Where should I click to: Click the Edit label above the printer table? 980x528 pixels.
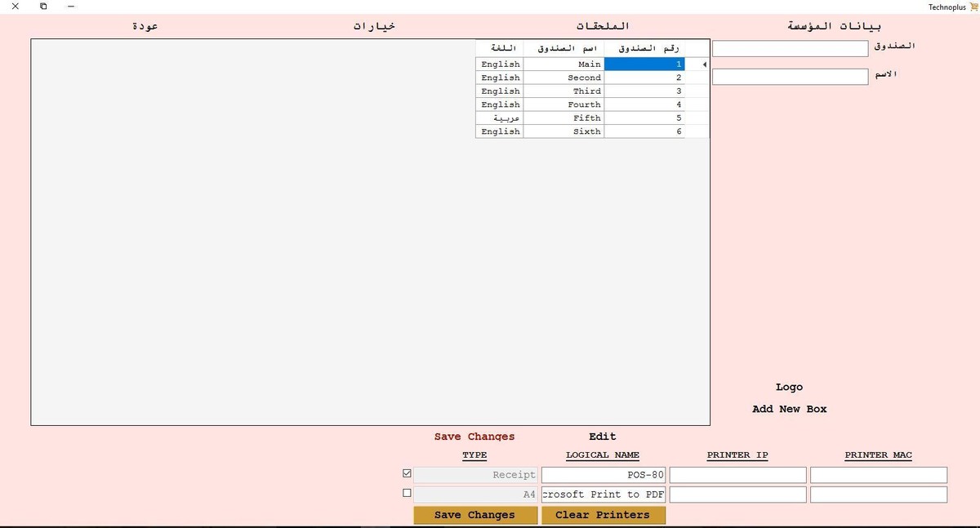(x=602, y=436)
